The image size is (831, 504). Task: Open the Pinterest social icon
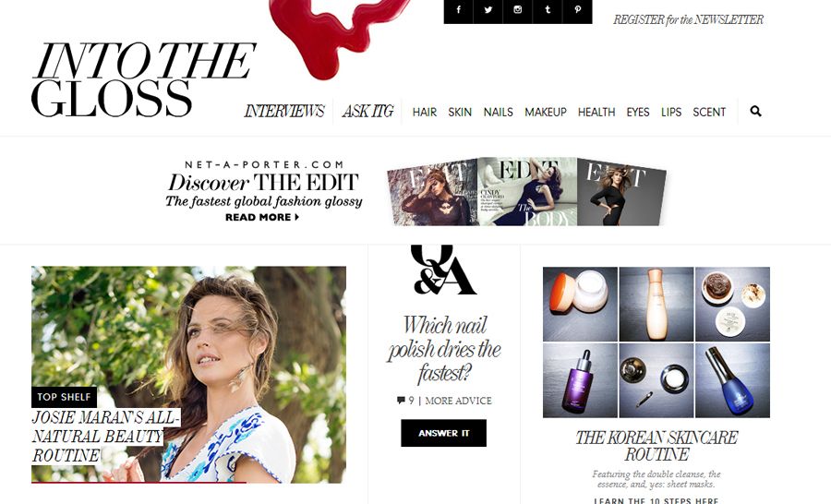(577, 9)
